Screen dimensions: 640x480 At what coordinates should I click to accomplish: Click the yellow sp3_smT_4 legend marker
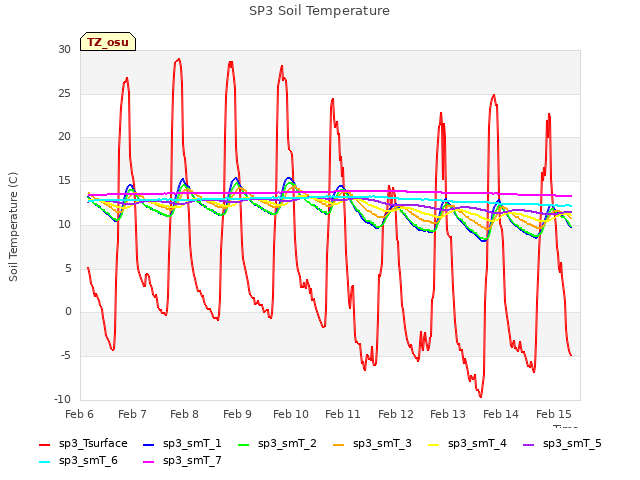coord(434,444)
